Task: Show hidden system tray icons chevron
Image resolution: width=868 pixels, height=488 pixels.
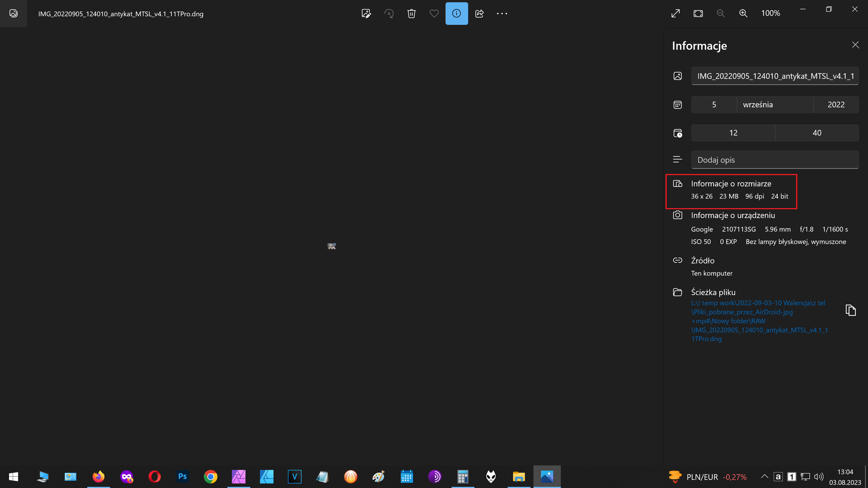Action: [764, 476]
